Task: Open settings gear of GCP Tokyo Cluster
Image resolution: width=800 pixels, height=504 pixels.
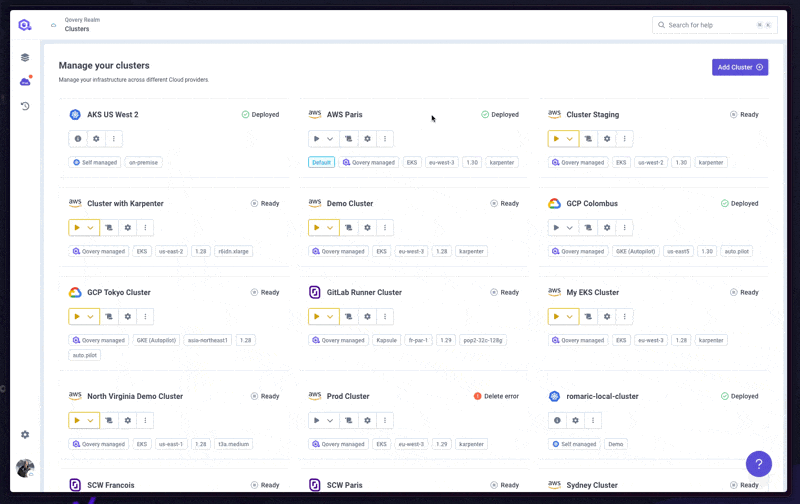Action: [128, 316]
